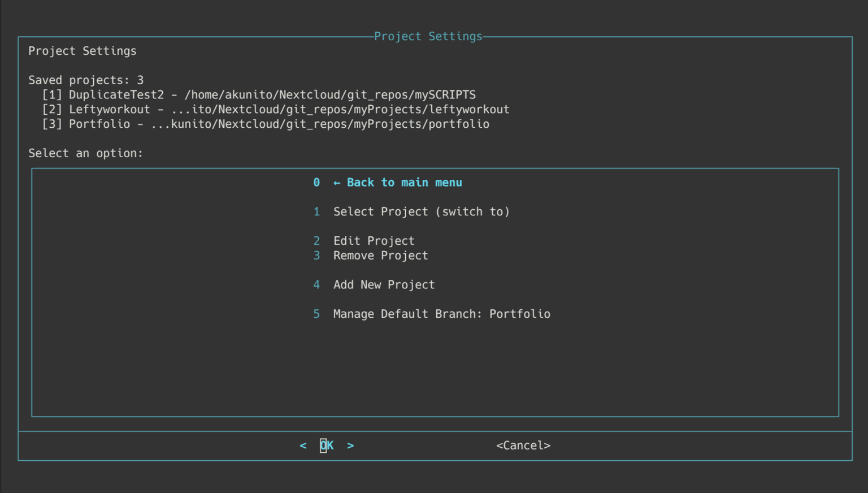Click the Saved projects: 3 count line
Viewport: 868px width, 493px height.
point(86,80)
